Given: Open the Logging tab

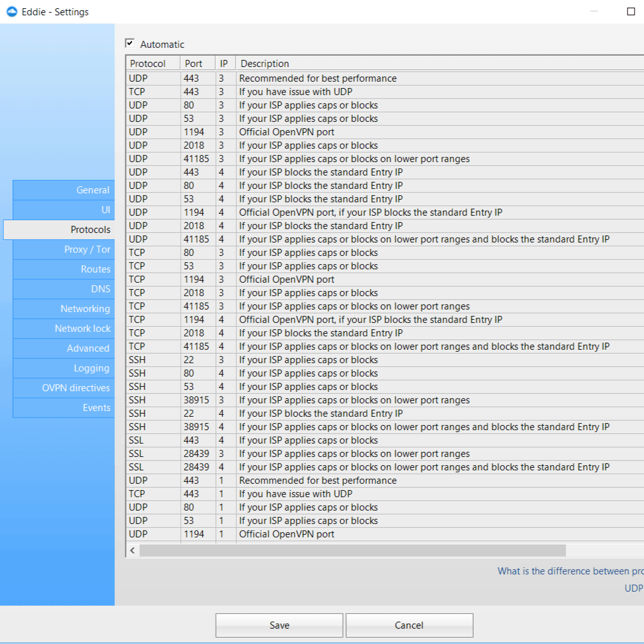Looking at the screenshot, I should (x=64, y=368).
